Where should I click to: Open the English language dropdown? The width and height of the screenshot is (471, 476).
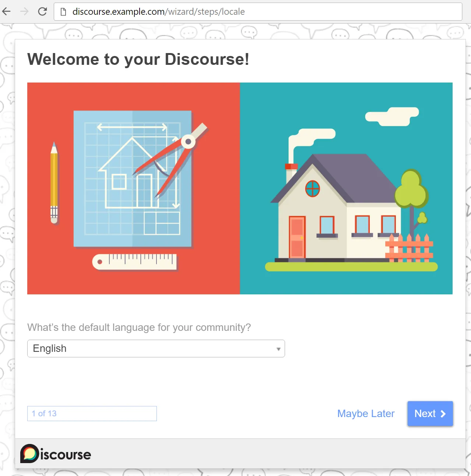pos(156,349)
